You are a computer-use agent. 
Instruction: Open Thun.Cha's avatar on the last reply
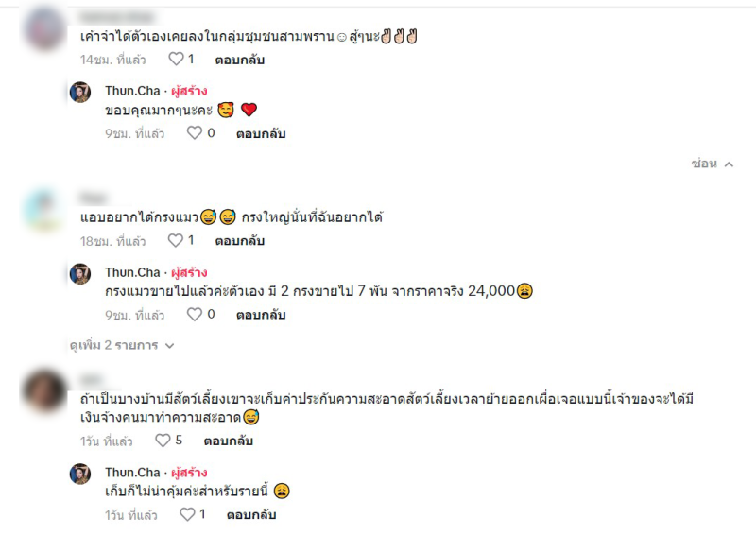(80, 474)
